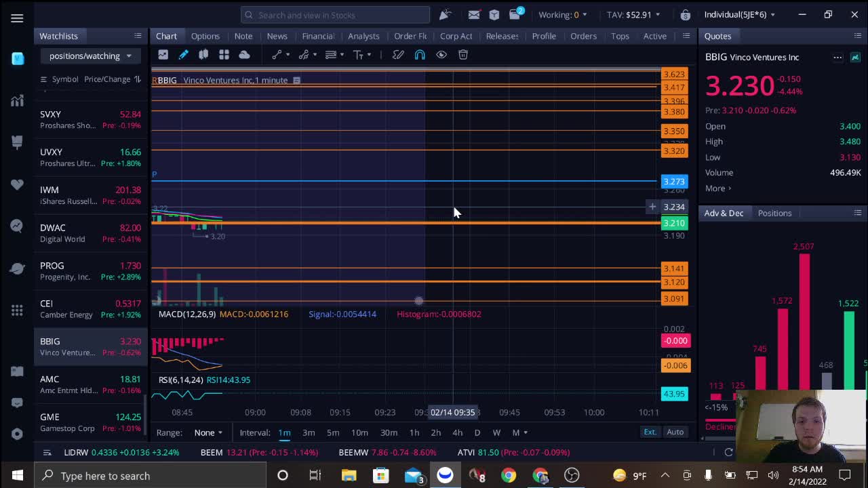Open the Range dropdown set to None
868x488 pixels.
tap(208, 432)
